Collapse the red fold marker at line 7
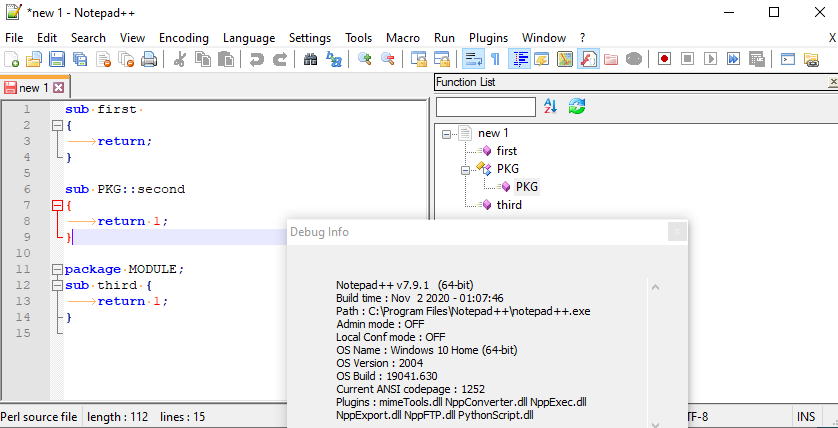This screenshot has width=838, height=428. pos(57,205)
